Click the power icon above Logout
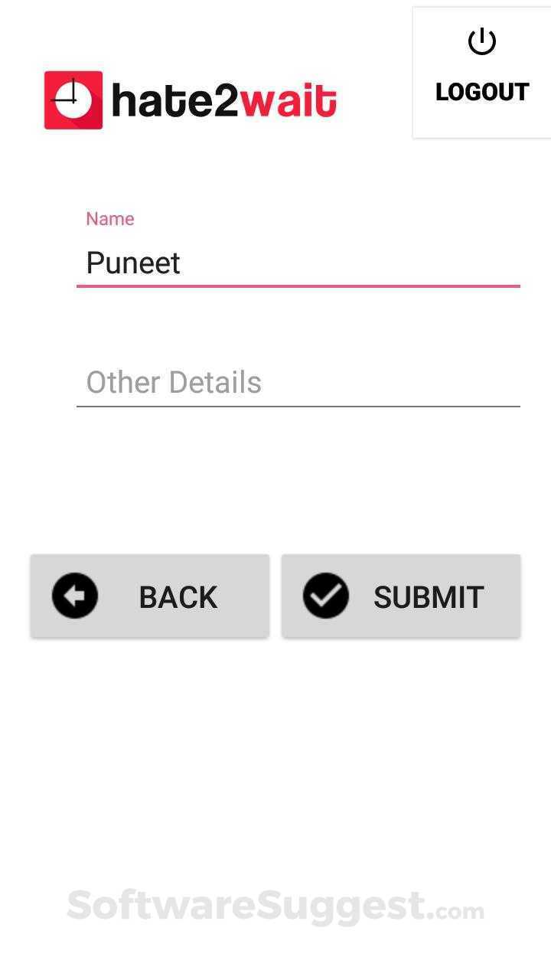Image resolution: width=551 pixels, height=980 pixels. (x=482, y=41)
